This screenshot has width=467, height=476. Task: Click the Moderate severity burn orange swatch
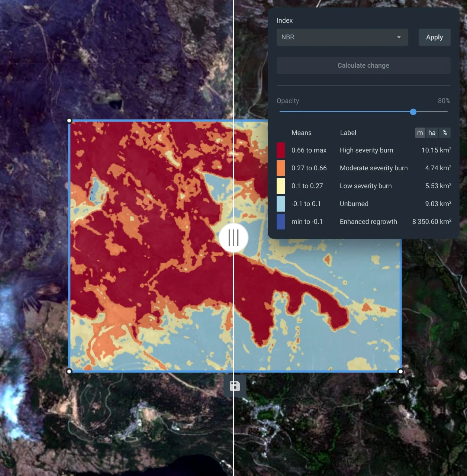pyautogui.click(x=281, y=168)
